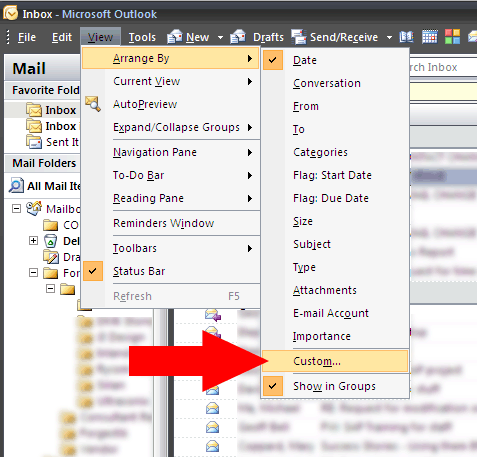Expand the Deleted Items folder node

click(x=33, y=241)
